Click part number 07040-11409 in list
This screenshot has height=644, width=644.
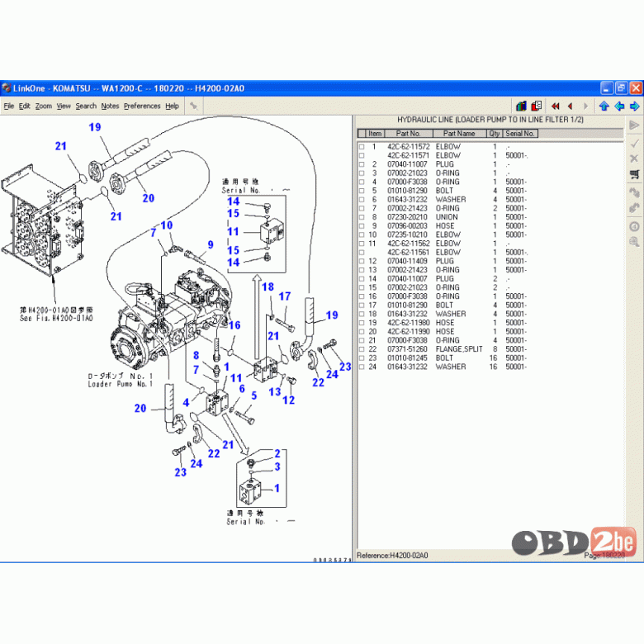[407, 261]
